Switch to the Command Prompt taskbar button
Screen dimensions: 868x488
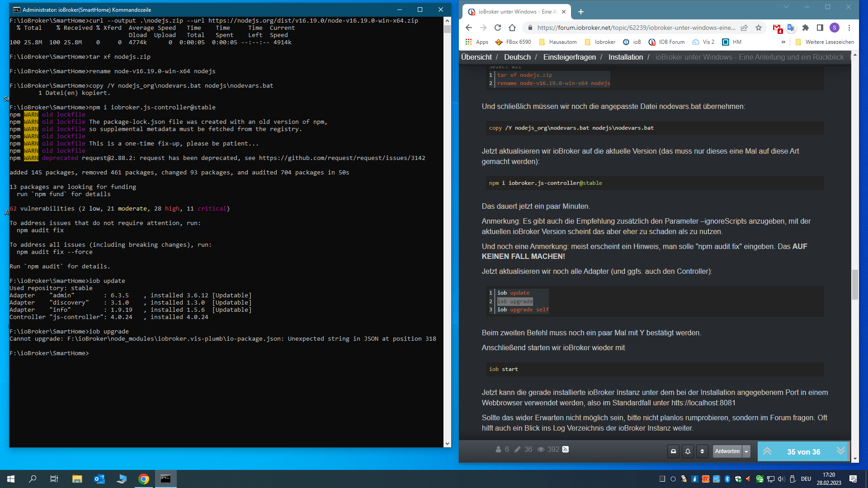click(x=166, y=479)
